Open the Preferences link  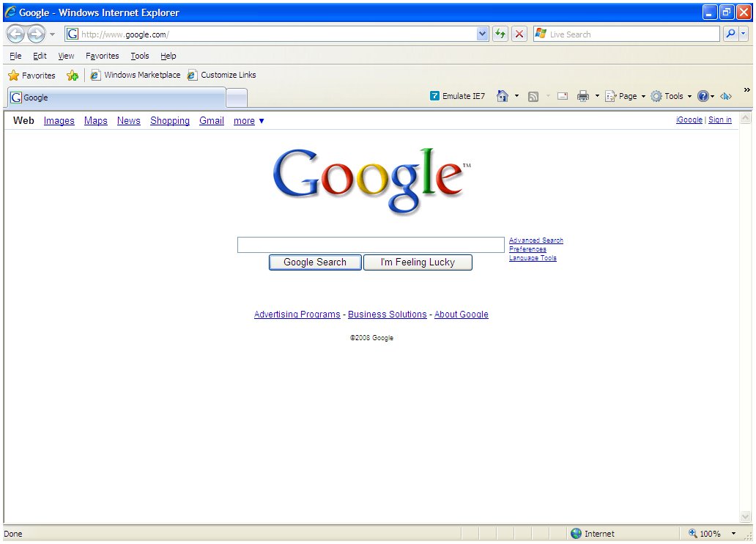(527, 249)
